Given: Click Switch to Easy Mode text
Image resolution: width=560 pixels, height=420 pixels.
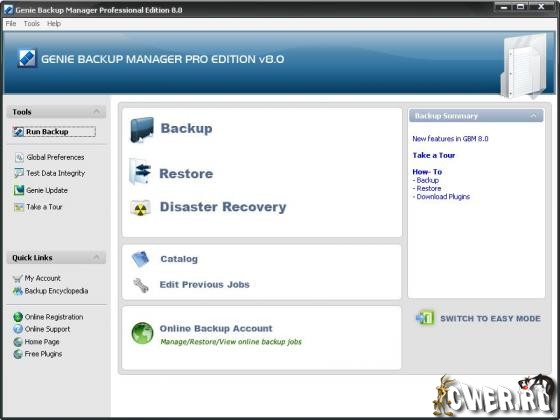Looking at the screenshot, I should tap(490, 319).
